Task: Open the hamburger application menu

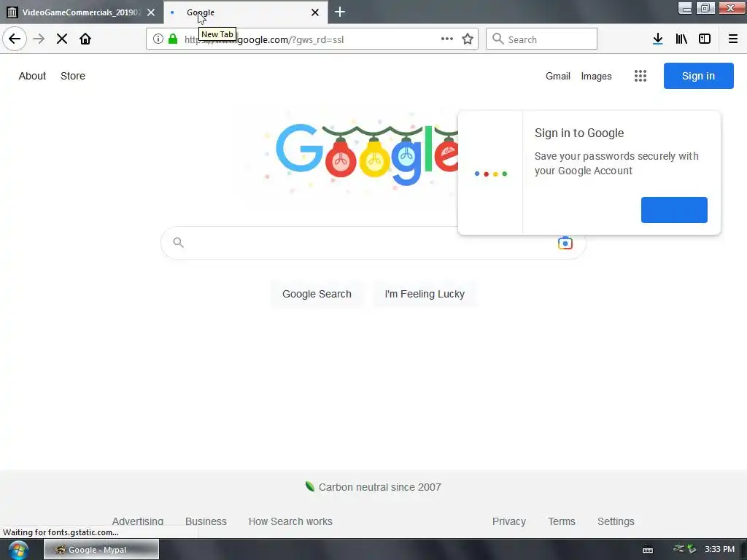Action: (732, 39)
